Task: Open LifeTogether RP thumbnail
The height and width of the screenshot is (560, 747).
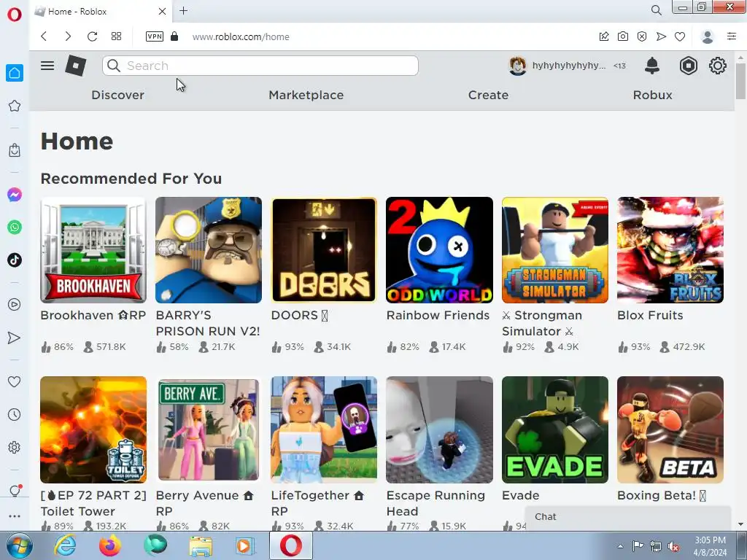Action: click(324, 430)
